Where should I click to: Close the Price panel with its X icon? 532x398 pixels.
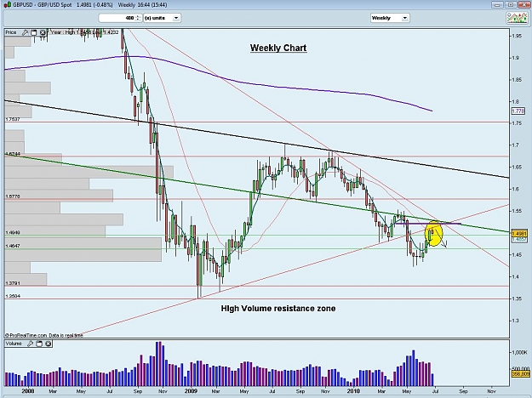point(43,32)
